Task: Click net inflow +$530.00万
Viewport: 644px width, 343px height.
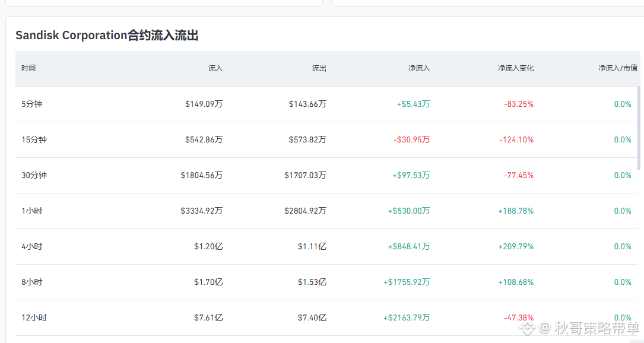Action: [x=409, y=211]
